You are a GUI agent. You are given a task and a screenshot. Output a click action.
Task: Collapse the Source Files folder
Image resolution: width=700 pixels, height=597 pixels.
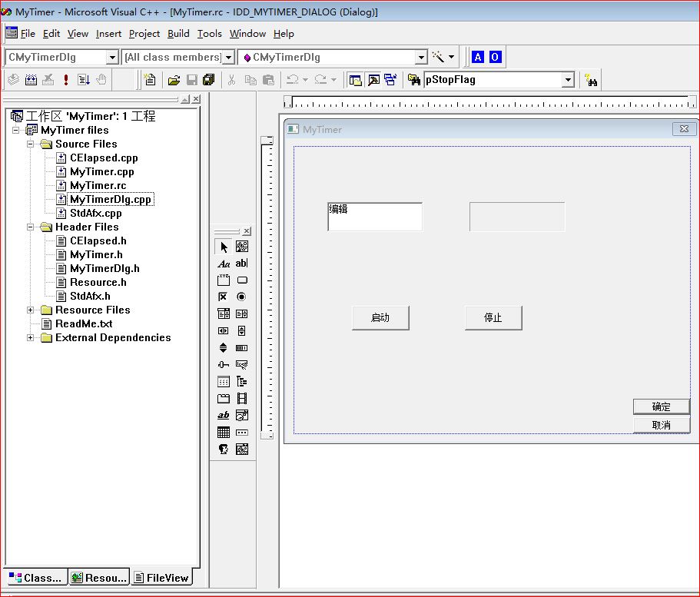click(x=31, y=144)
